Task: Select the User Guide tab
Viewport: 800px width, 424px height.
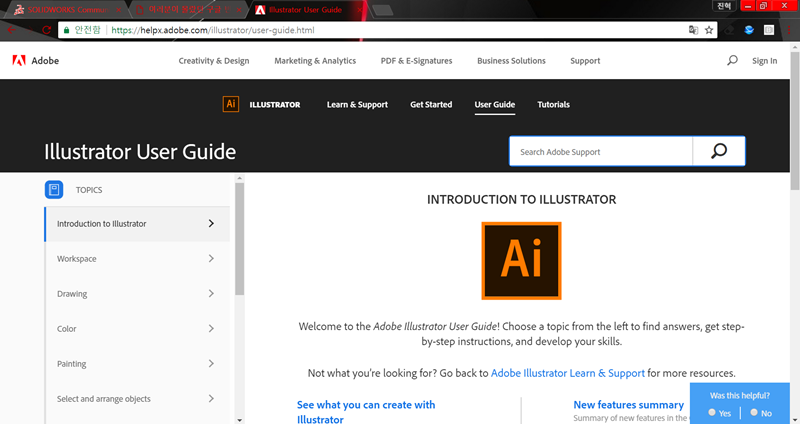Action: coord(494,105)
